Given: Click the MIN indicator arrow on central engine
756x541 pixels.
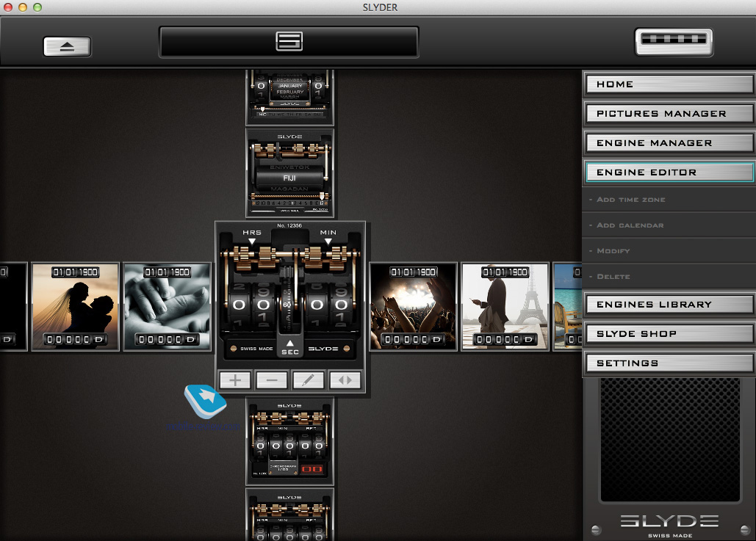Looking at the screenshot, I should pyautogui.click(x=328, y=242).
